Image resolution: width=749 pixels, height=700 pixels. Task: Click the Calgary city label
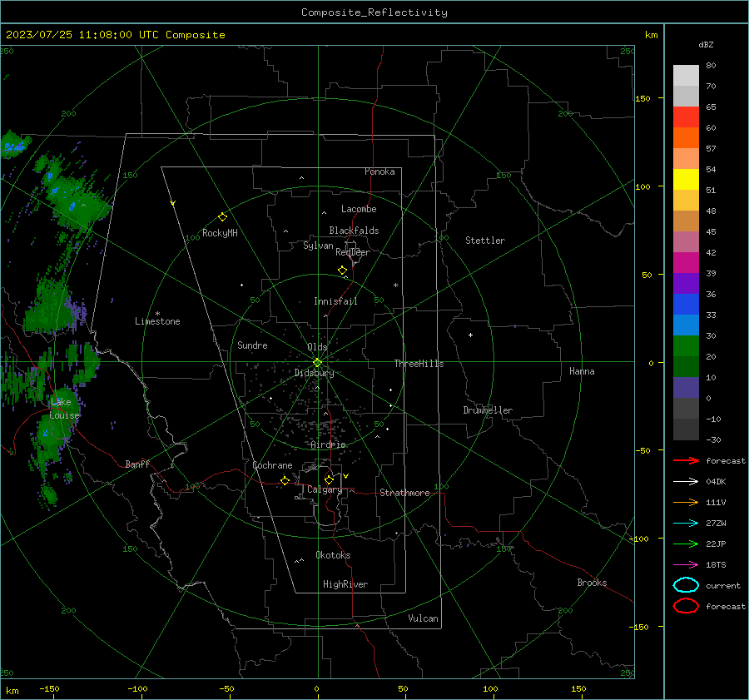coord(325,489)
